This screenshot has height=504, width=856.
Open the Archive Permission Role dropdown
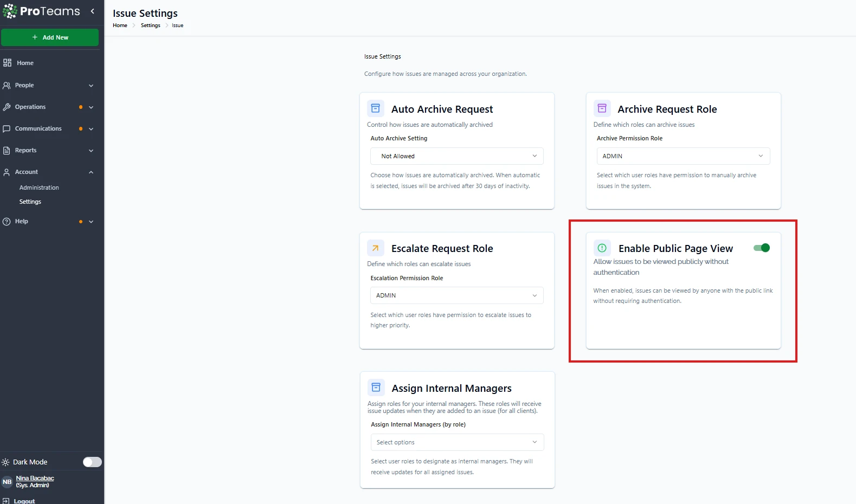point(683,156)
